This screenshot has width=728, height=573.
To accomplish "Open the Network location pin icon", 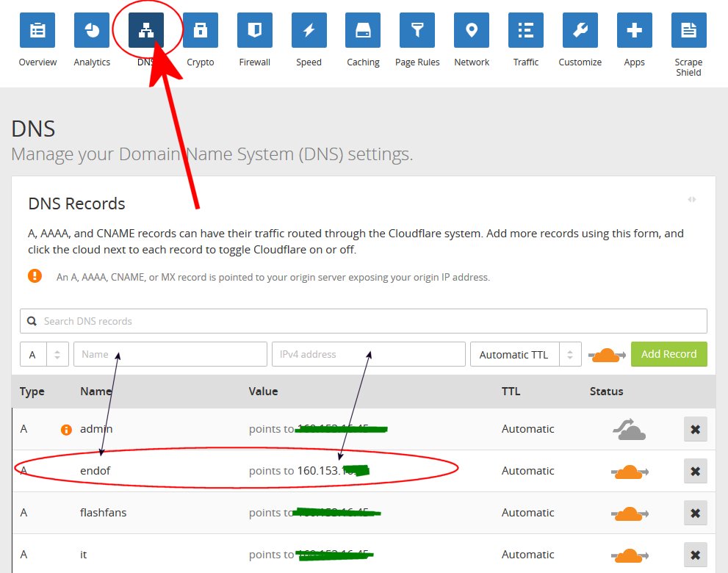I will click(x=471, y=30).
